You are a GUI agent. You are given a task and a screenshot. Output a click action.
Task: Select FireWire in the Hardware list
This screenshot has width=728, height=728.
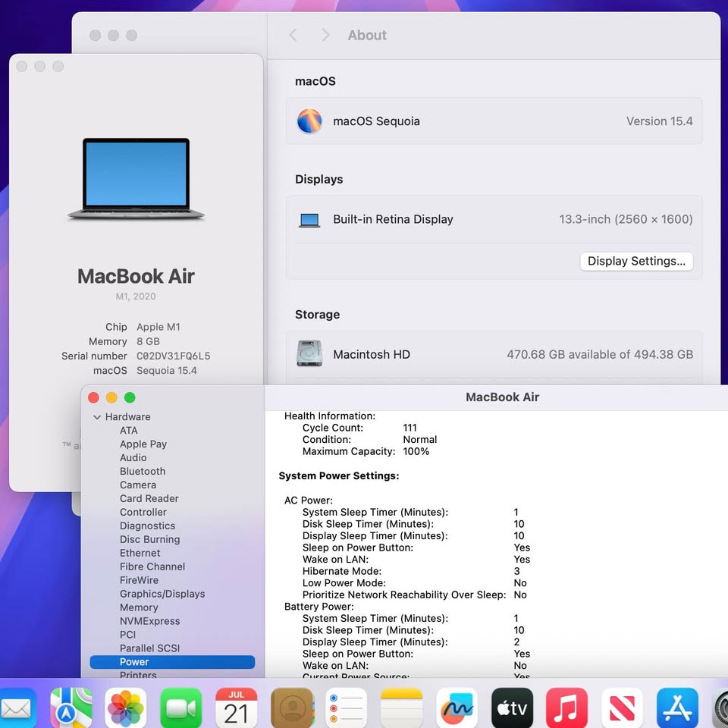(139, 580)
